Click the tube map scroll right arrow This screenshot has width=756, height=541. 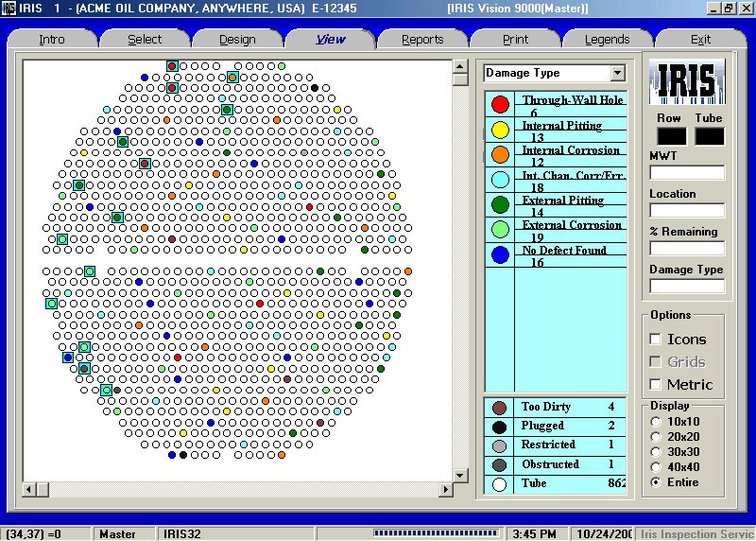pyautogui.click(x=446, y=489)
